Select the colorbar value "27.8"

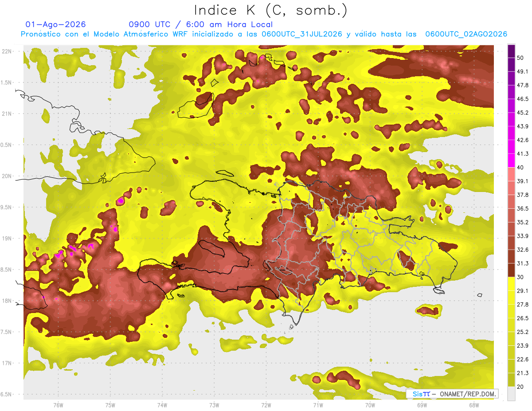point(523,305)
